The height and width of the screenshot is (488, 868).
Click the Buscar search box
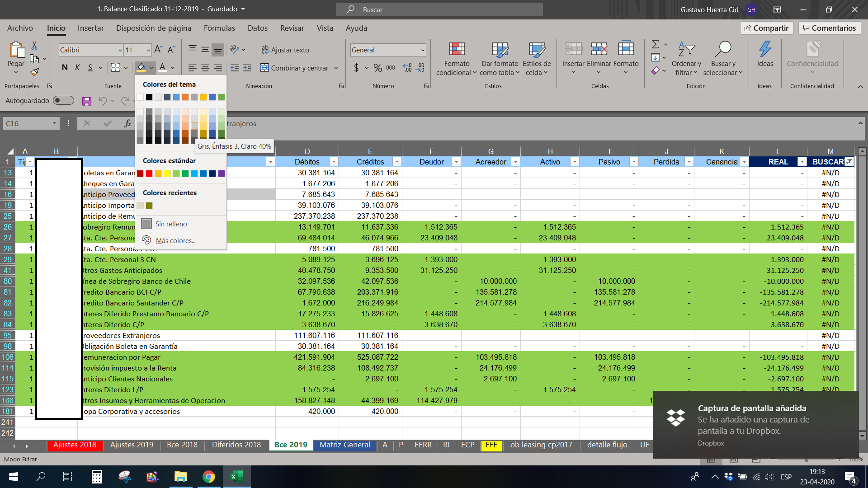pos(439,9)
